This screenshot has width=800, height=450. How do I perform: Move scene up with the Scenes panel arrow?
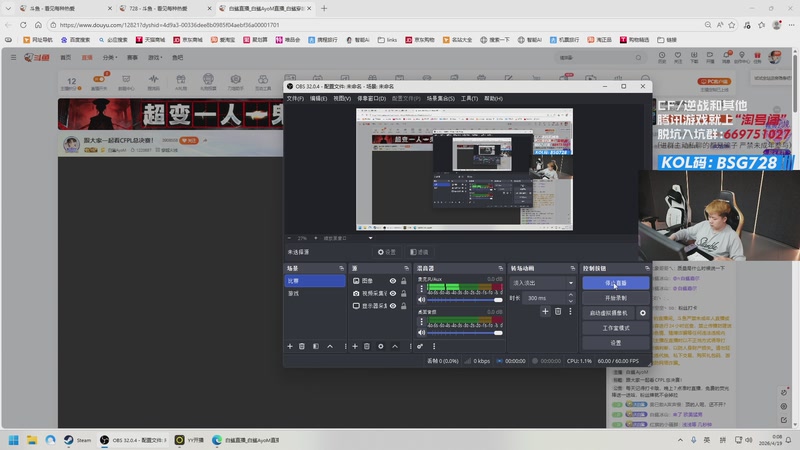pos(330,346)
